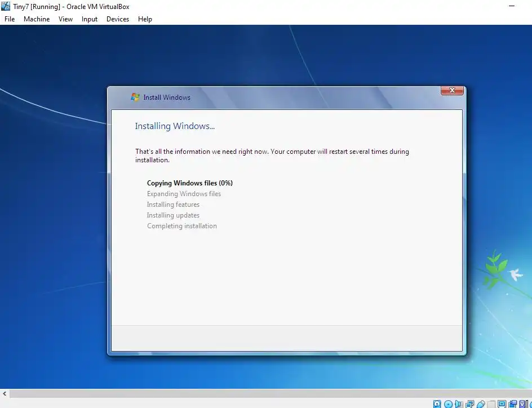The height and width of the screenshot is (408, 532).
Task: Click the USB devices status icon
Action: tap(481, 404)
